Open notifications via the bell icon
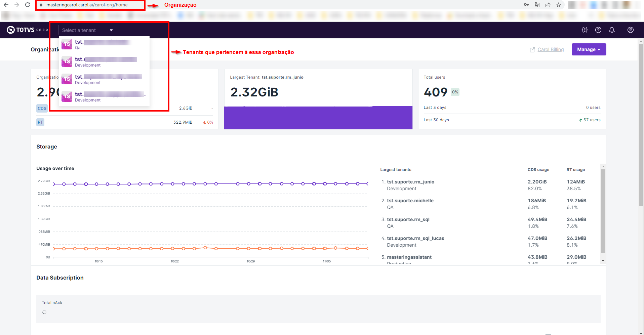Viewport: 644px width, 335px height. point(611,30)
